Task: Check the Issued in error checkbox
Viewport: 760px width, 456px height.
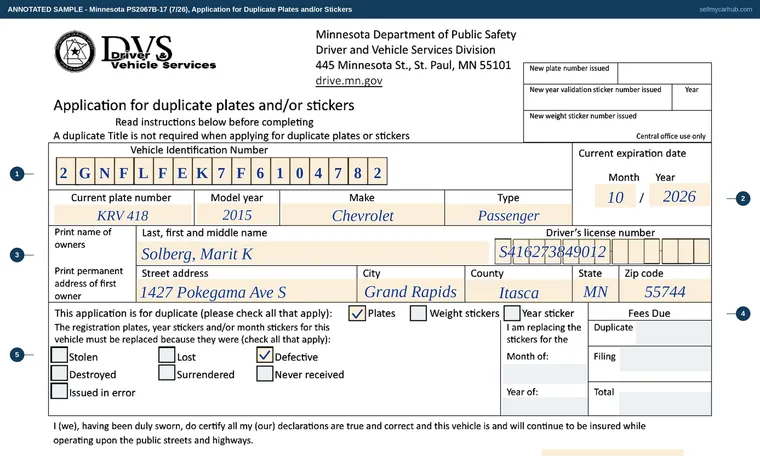Action: pyautogui.click(x=59, y=391)
